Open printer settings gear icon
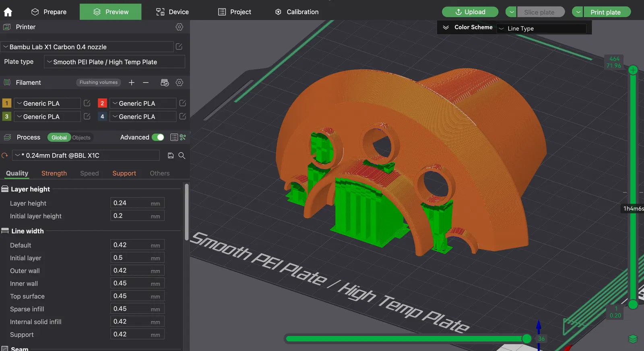Image resolution: width=644 pixels, height=351 pixels. [180, 27]
